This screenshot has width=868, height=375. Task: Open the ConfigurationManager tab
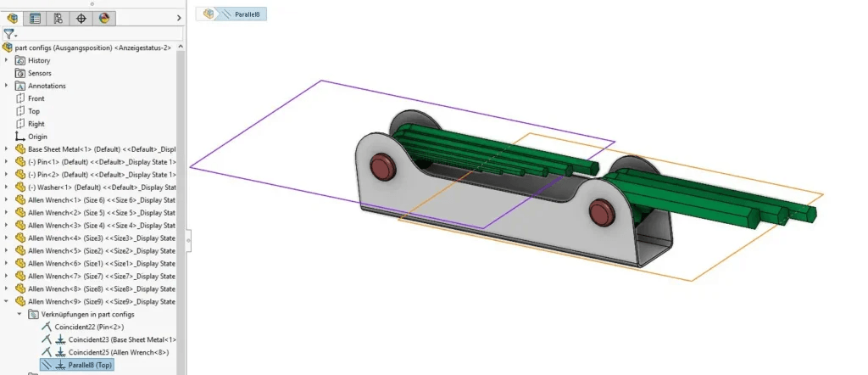pos(58,18)
